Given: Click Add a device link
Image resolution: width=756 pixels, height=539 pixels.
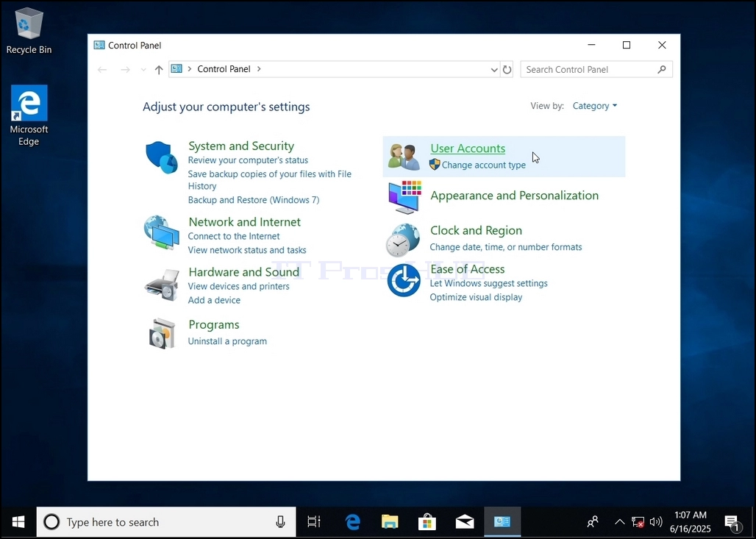Looking at the screenshot, I should pos(214,300).
